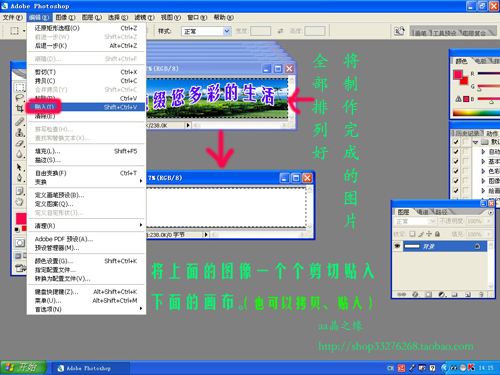
Task: Click the trash icon in Layers panel
Action: [x=481, y=294]
